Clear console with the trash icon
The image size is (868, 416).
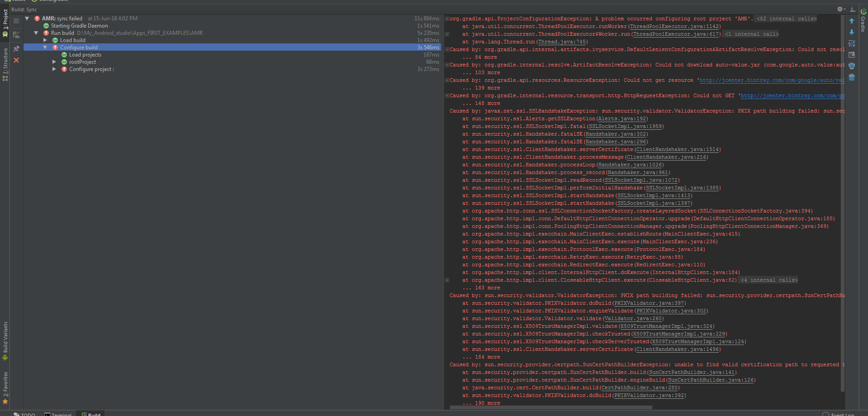click(x=852, y=77)
